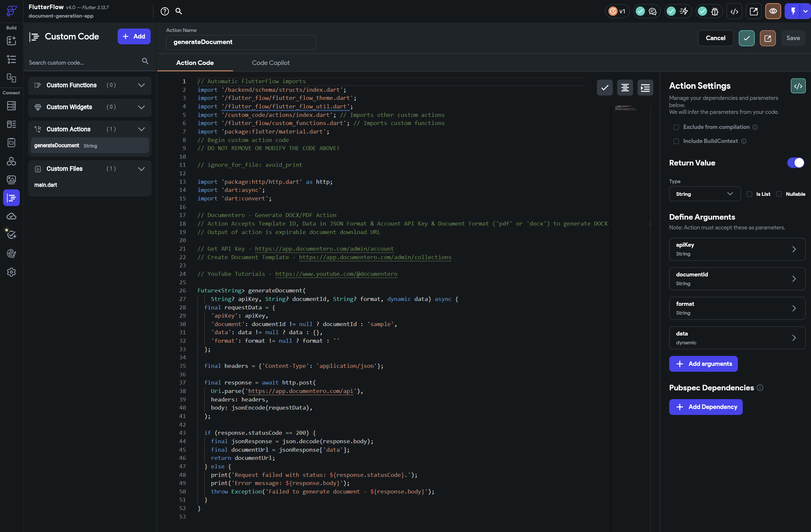Click the Save button
Image resolution: width=811 pixels, height=532 pixels.
pos(793,38)
